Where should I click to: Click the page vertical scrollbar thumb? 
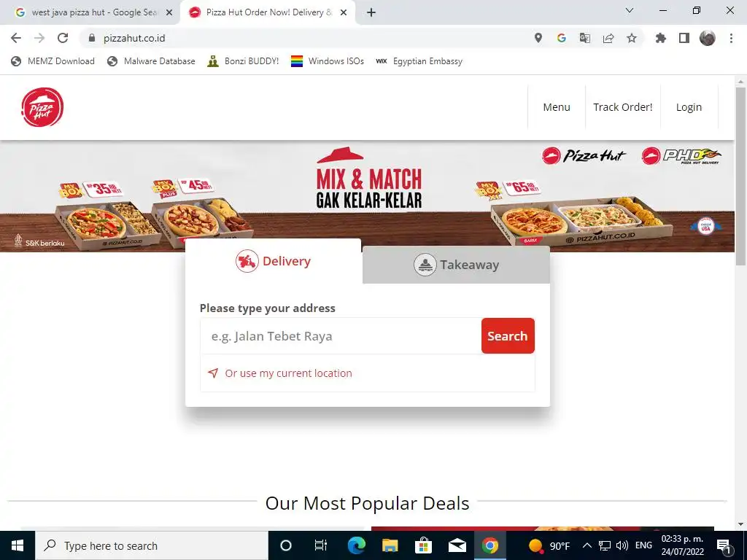click(x=740, y=176)
